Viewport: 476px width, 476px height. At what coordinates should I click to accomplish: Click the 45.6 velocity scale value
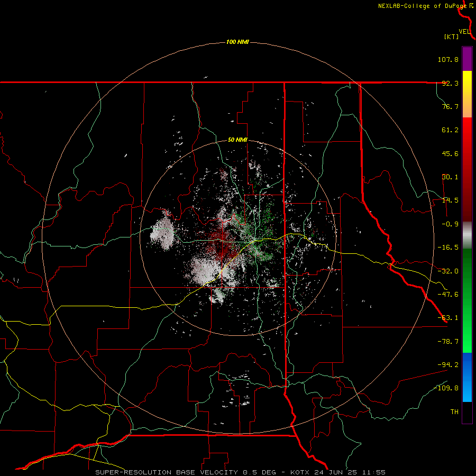450,153
